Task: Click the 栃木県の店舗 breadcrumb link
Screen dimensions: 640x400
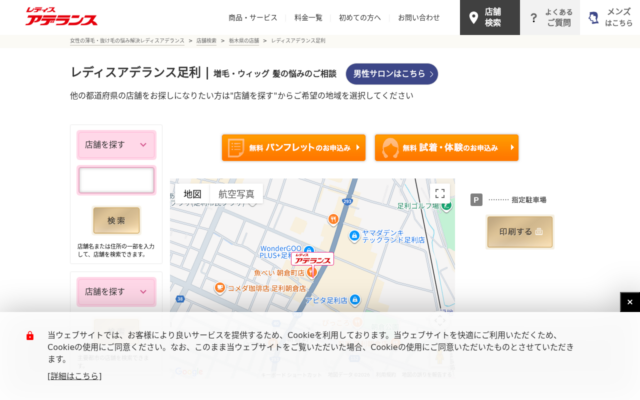Action: tap(244, 41)
